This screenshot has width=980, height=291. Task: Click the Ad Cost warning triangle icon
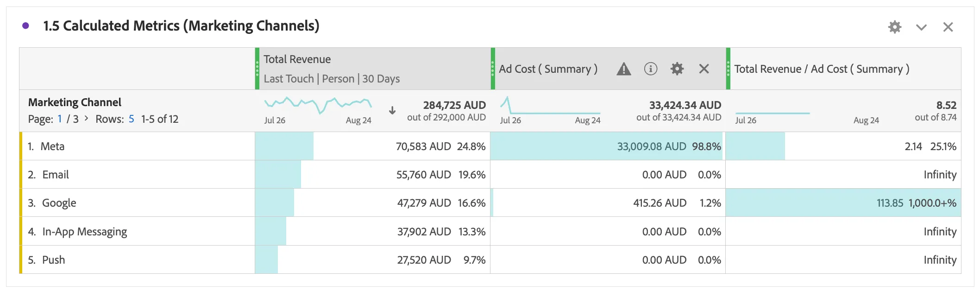click(624, 69)
